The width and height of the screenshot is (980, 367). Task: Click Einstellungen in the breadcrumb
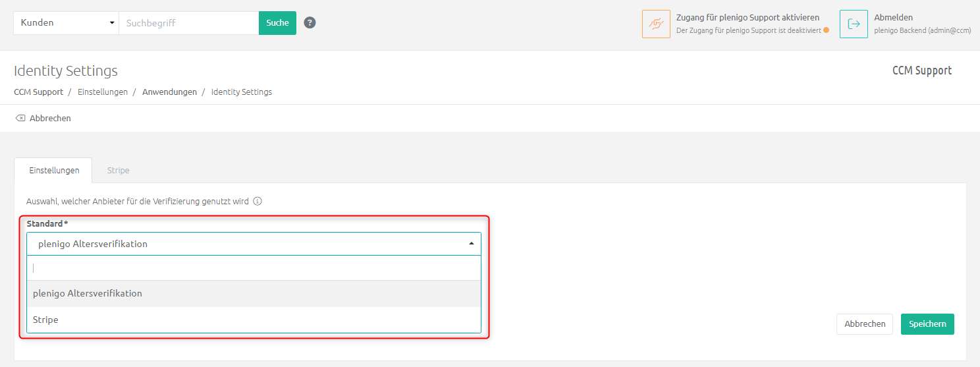tap(103, 92)
